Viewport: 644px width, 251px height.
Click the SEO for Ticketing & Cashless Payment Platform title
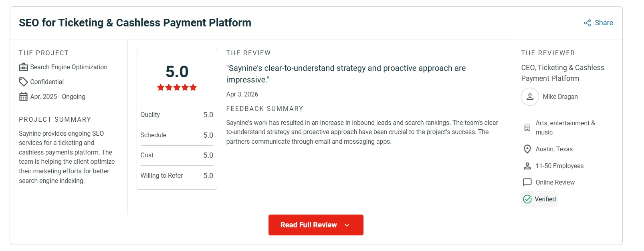(135, 22)
